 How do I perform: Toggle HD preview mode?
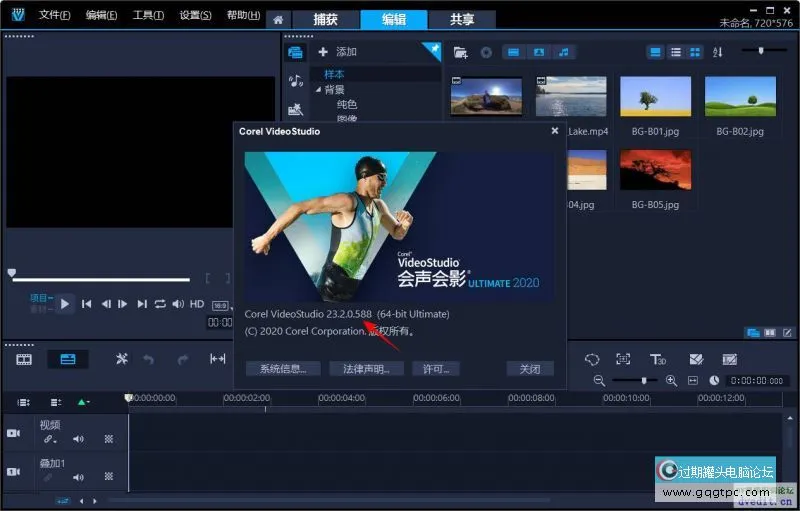[x=197, y=304]
